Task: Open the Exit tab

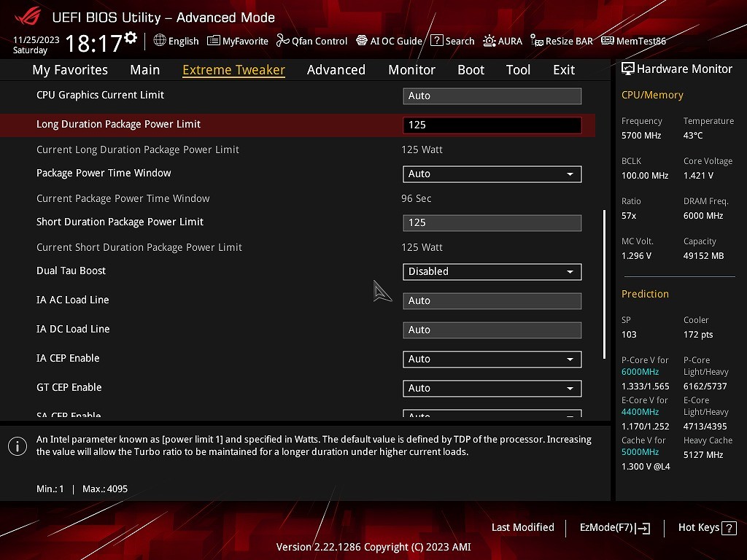Action: [x=564, y=69]
